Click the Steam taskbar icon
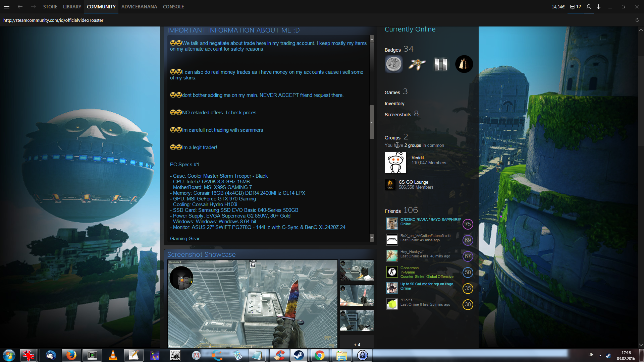 (x=299, y=355)
